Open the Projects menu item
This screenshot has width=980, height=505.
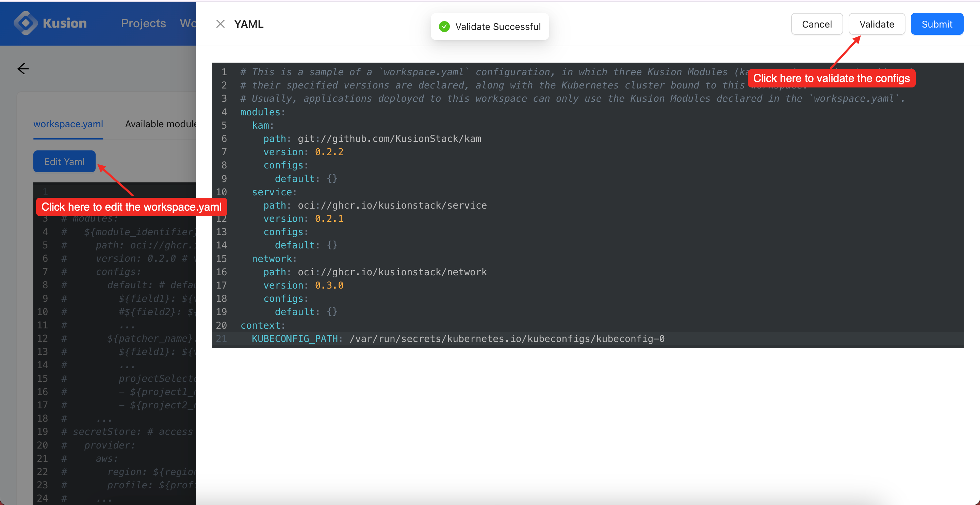(x=143, y=23)
